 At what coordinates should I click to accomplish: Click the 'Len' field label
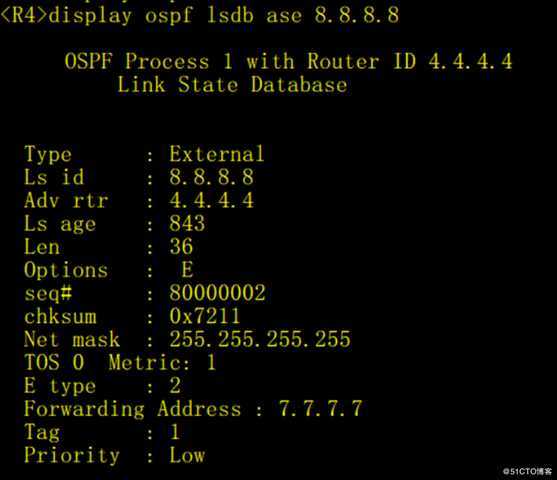coord(42,246)
